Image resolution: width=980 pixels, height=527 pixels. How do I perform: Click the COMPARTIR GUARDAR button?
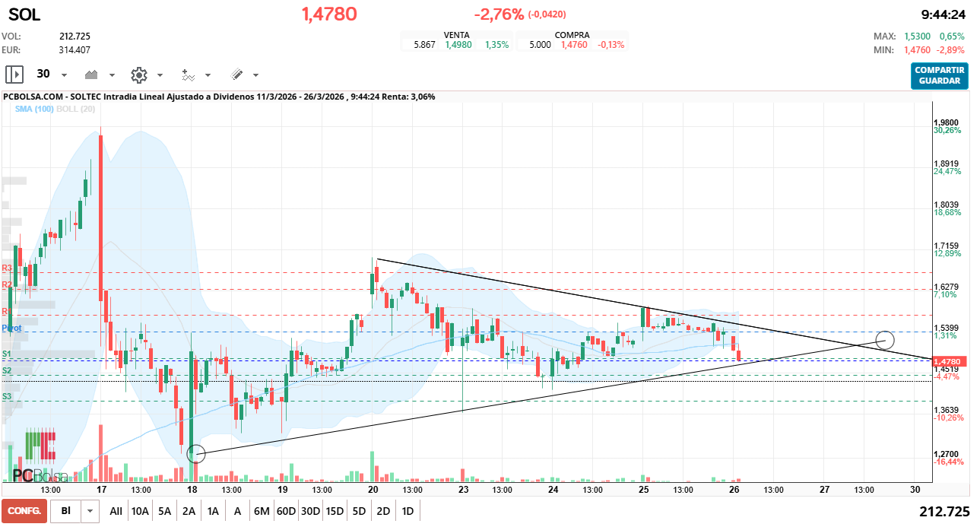coord(940,75)
